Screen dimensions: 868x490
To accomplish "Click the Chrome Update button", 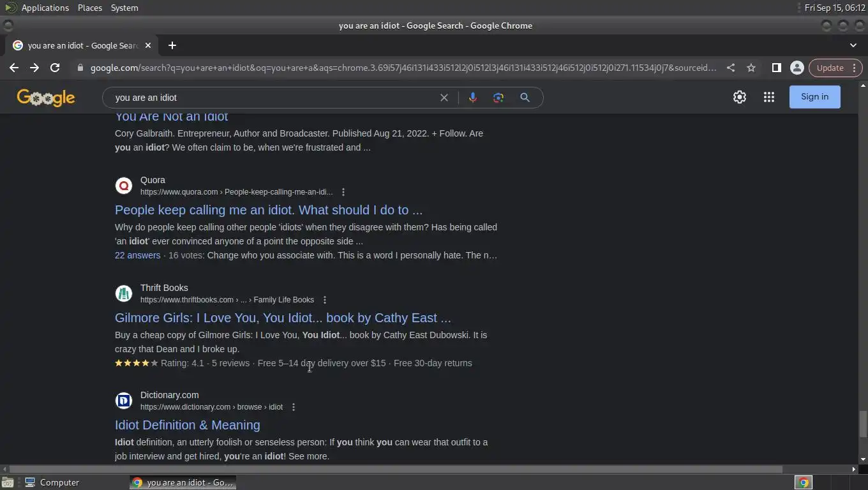I will (x=835, y=68).
